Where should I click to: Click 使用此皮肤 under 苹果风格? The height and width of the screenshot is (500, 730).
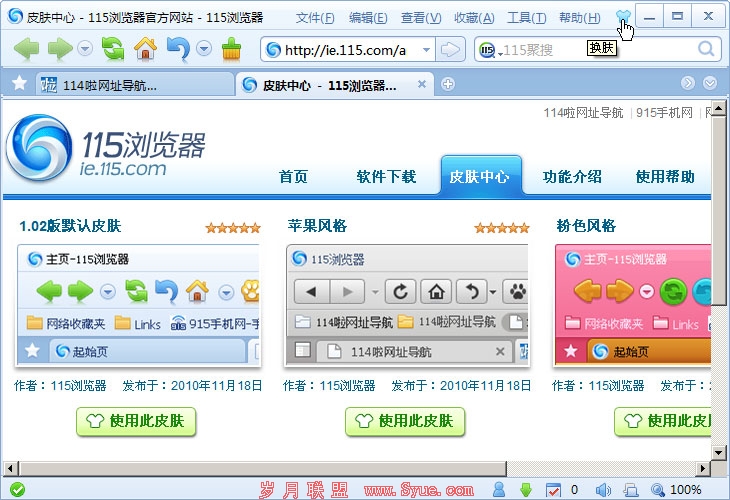(405, 421)
